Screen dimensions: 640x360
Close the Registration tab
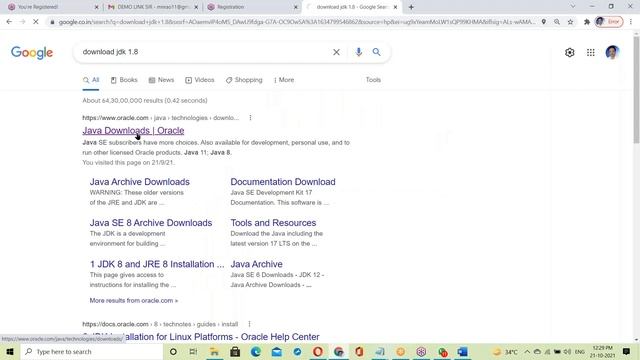(296, 7)
